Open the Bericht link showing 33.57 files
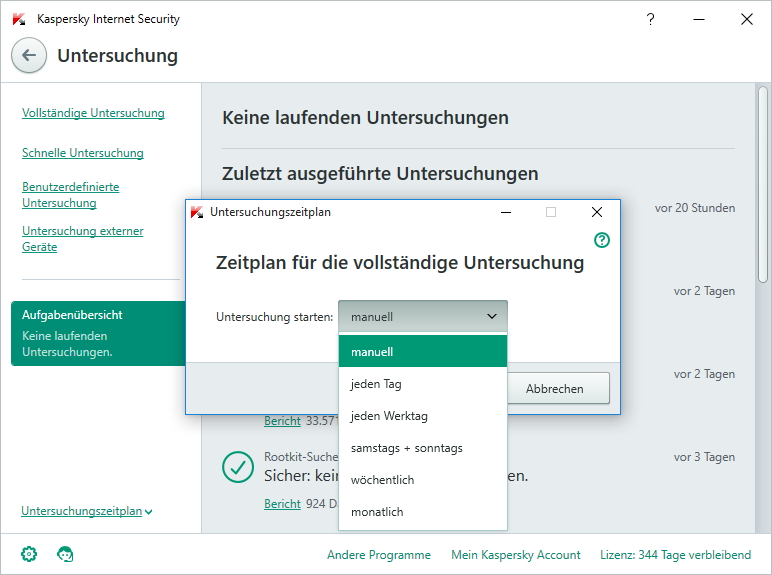This screenshot has height=575, width=772. point(282,421)
